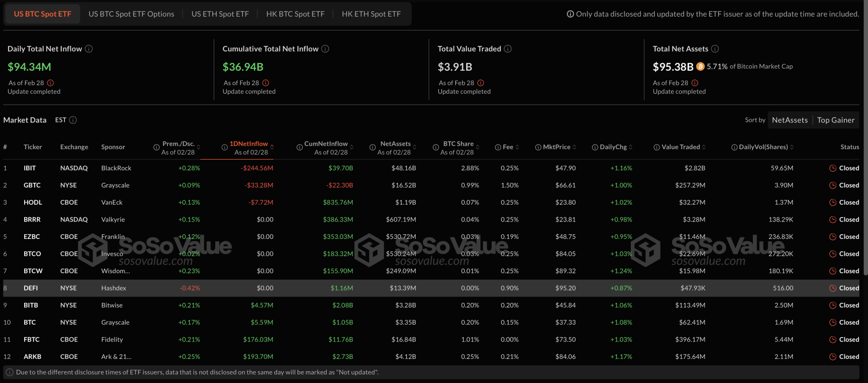The height and width of the screenshot is (383, 868).
Task: Click the $94.34M daily inflow value
Action: [29, 67]
